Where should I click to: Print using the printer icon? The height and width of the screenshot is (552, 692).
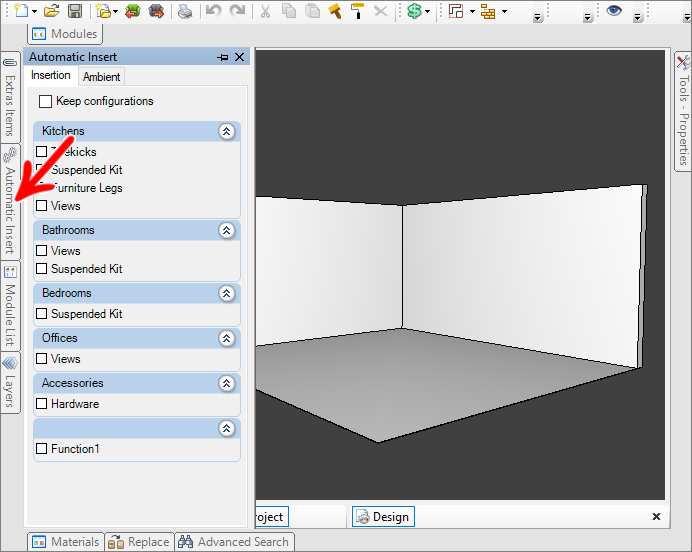(x=185, y=11)
